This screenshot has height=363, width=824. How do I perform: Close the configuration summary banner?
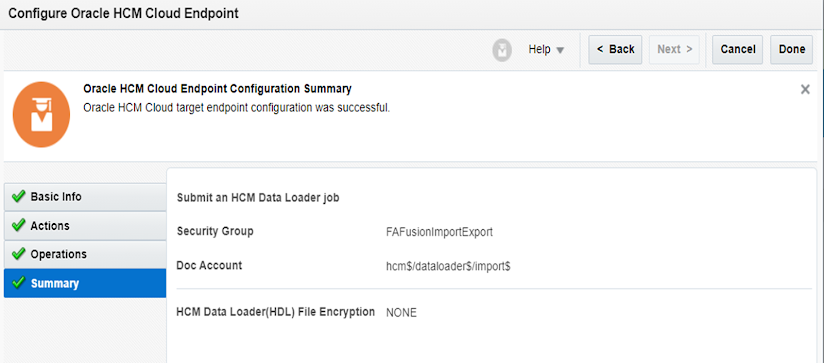point(805,90)
